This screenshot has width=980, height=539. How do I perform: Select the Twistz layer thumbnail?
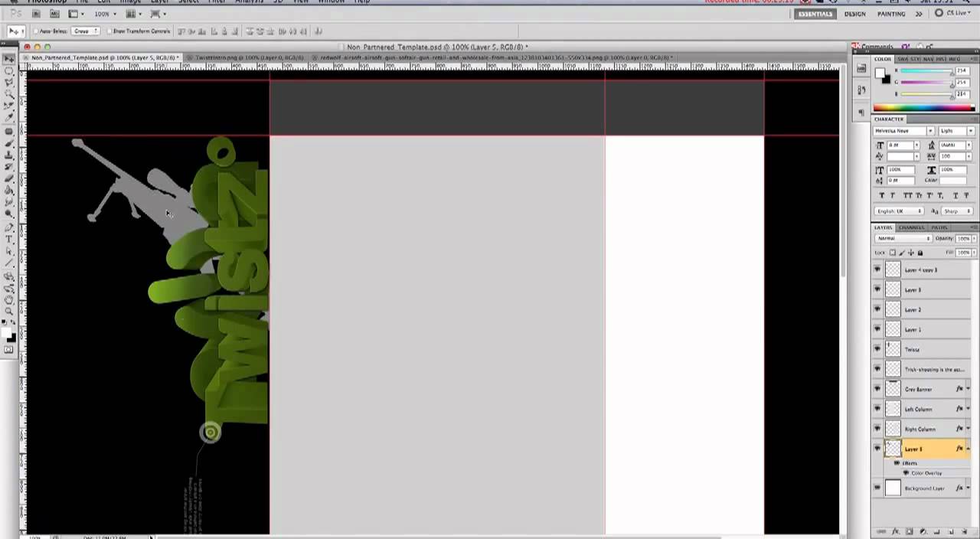click(x=893, y=349)
